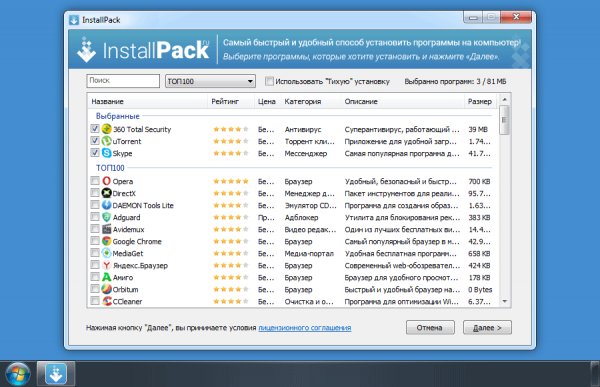Click the DAEMON Tools Lite icon
600x387 pixels.
[106, 205]
